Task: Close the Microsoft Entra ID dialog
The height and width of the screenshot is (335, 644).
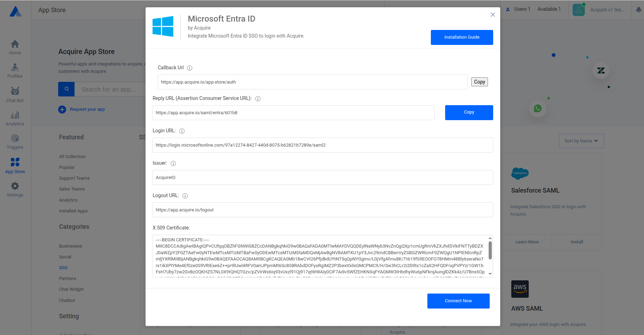Action: pos(492,15)
